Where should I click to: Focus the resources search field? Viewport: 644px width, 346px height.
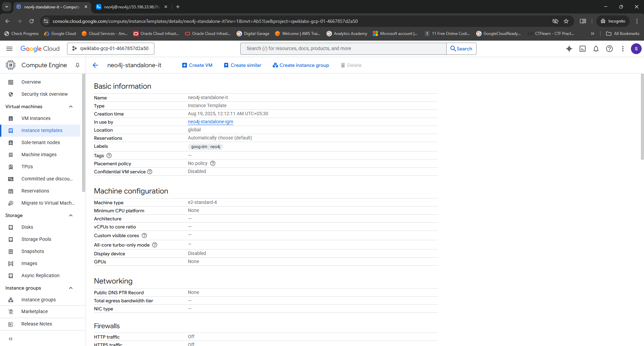click(x=343, y=49)
